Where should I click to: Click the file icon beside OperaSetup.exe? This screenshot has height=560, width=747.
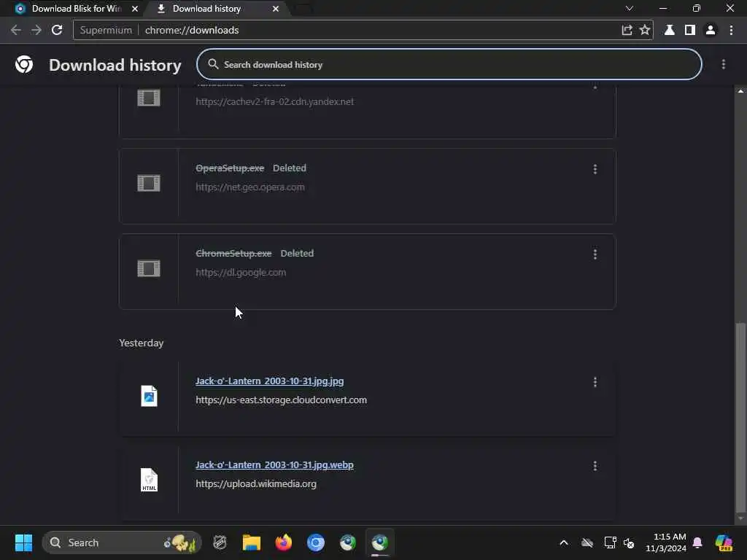click(x=149, y=183)
